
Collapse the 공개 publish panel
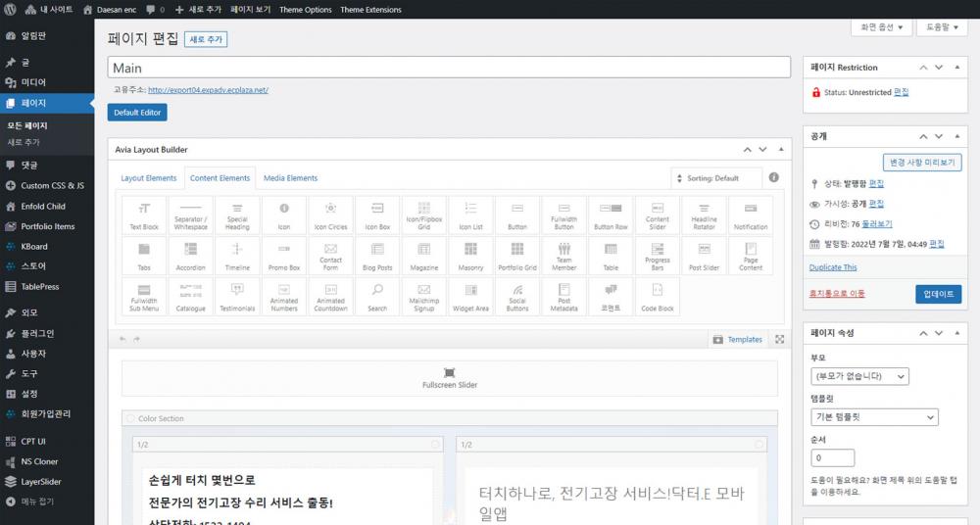pos(956,135)
